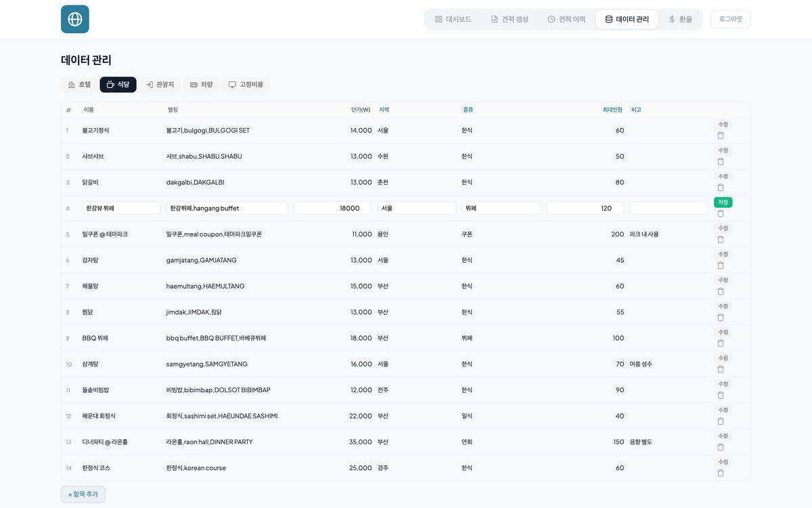Delete the 해물탕 row via its trash icon

point(721,291)
